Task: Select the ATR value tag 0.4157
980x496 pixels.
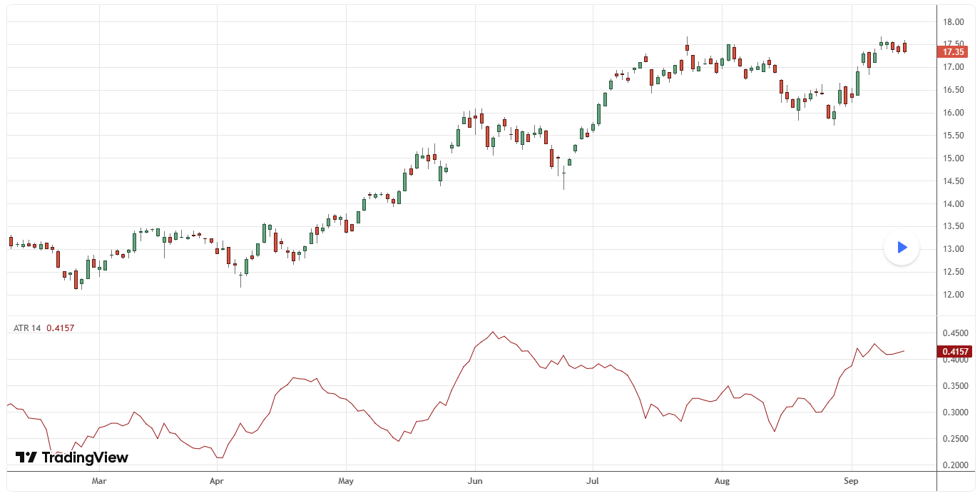Action: 956,351
